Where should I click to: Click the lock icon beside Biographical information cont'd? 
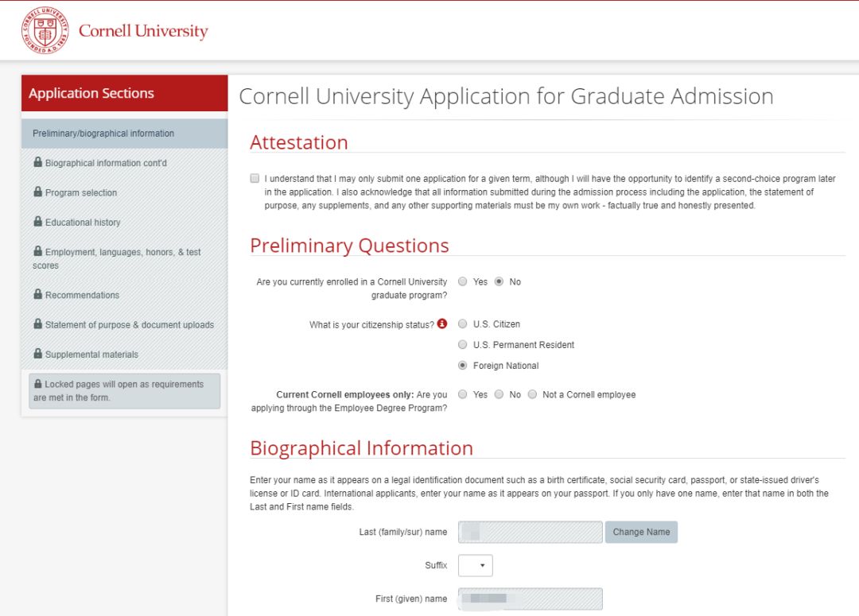pyautogui.click(x=38, y=162)
